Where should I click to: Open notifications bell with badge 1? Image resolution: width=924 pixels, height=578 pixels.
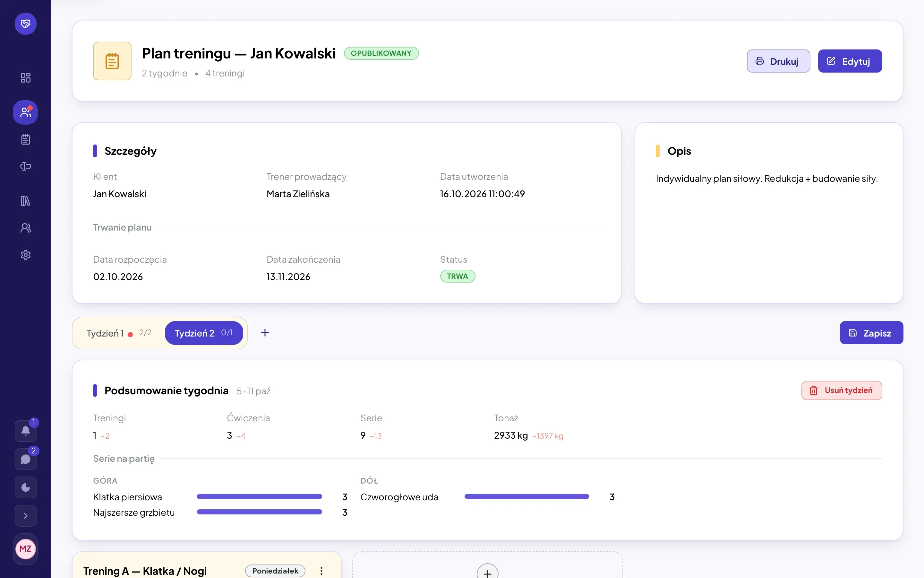coord(26,431)
